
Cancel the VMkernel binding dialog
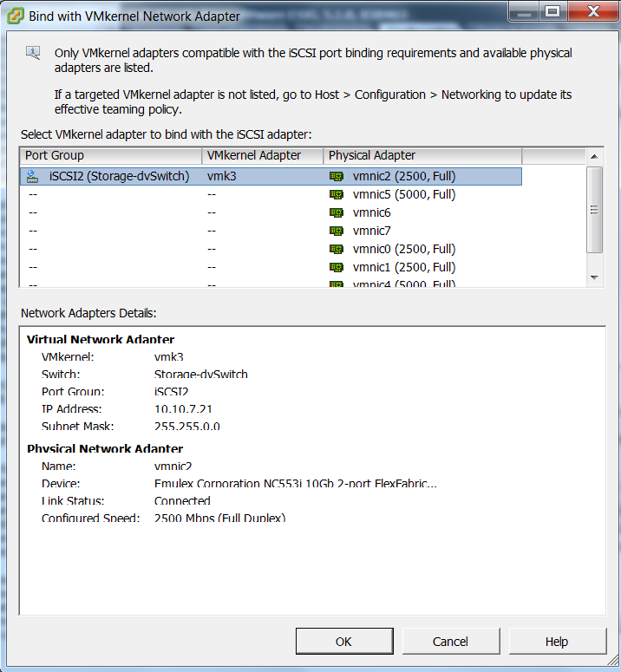point(450,642)
